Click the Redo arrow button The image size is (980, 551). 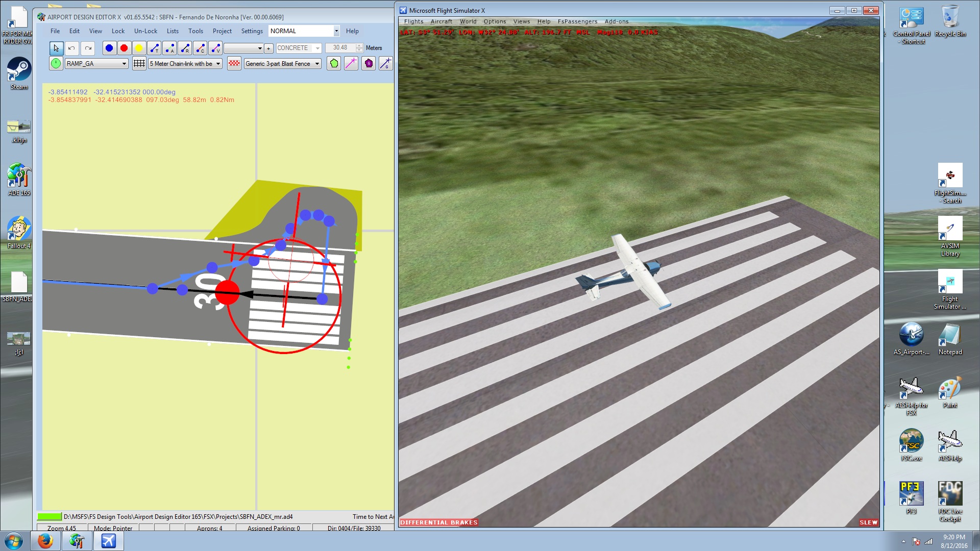(88, 48)
